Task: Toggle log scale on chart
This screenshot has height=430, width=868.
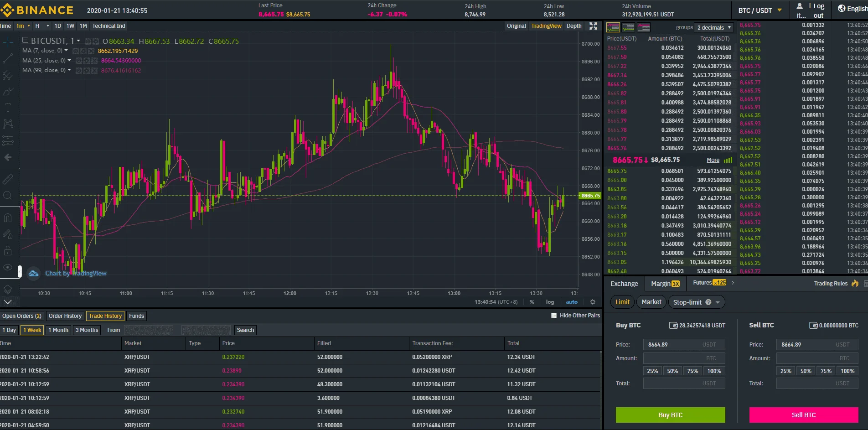Action: click(x=550, y=302)
